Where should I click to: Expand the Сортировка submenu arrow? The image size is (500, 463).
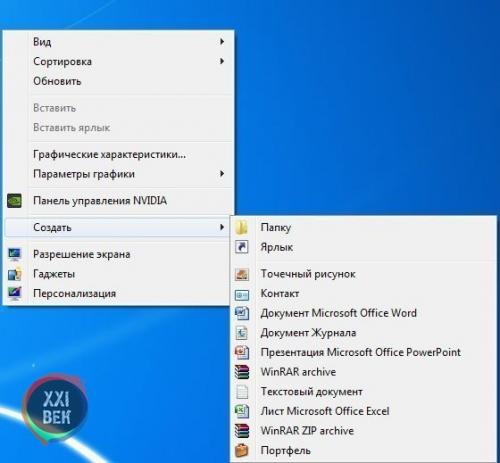click(x=222, y=61)
